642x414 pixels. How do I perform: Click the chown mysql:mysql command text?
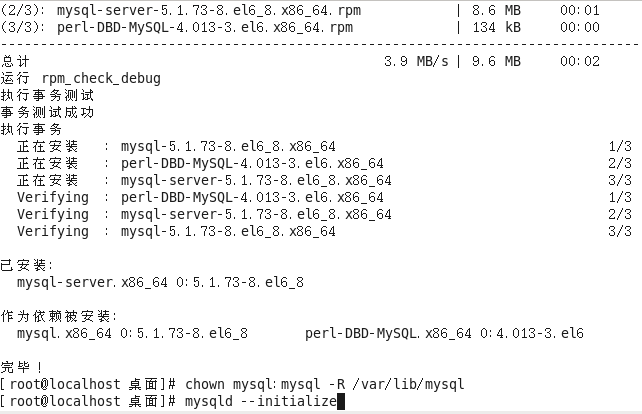(253, 384)
